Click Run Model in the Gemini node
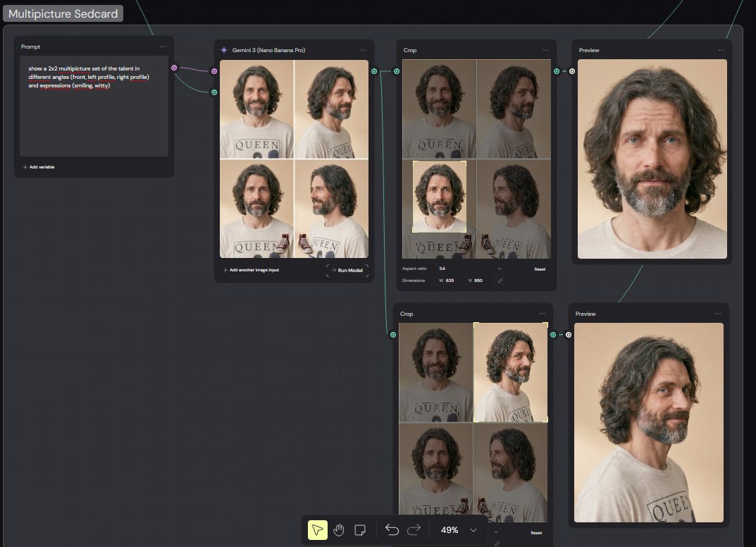This screenshot has height=547, width=756. (347, 270)
